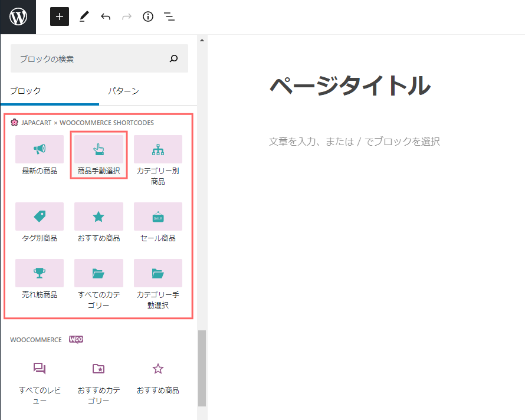The image size is (525, 420).
Task: Toggle the block inserter plus button
Action: (60, 17)
